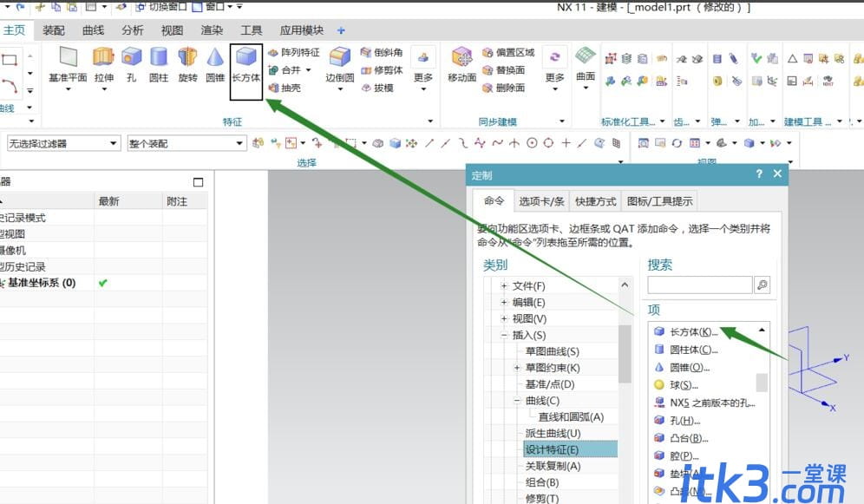Choose the 倒斜角 chamfer command
The width and height of the screenshot is (864, 504).
pyautogui.click(x=382, y=52)
